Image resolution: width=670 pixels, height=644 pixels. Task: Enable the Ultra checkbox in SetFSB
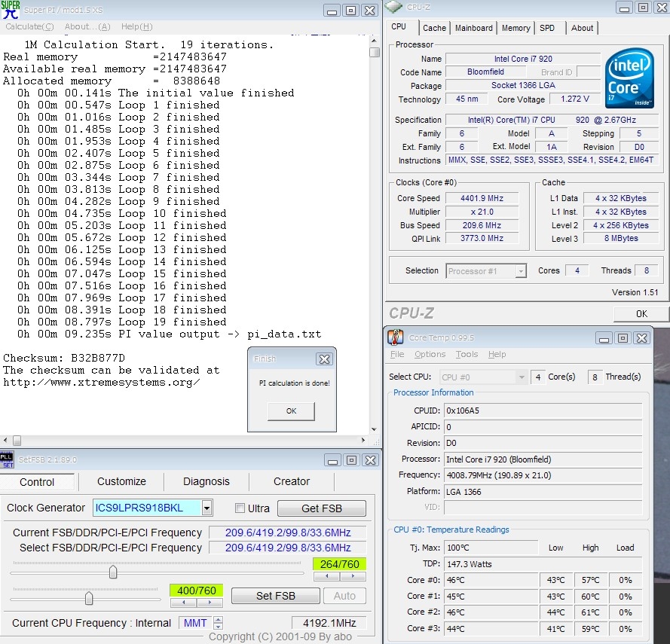tap(240, 508)
